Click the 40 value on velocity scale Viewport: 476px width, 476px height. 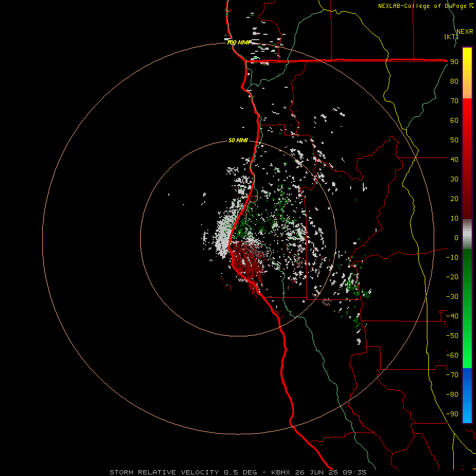tap(454, 159)
